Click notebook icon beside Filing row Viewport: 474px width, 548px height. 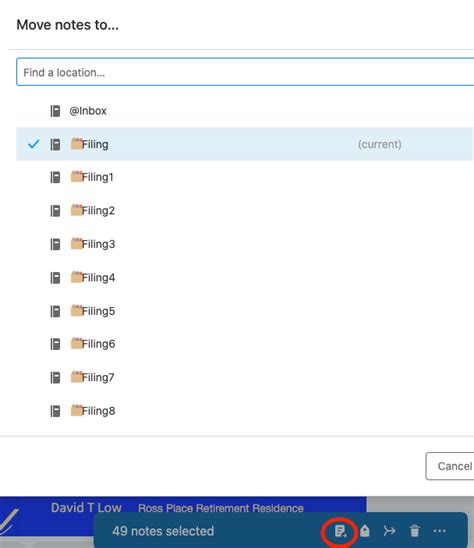point(55,144)
